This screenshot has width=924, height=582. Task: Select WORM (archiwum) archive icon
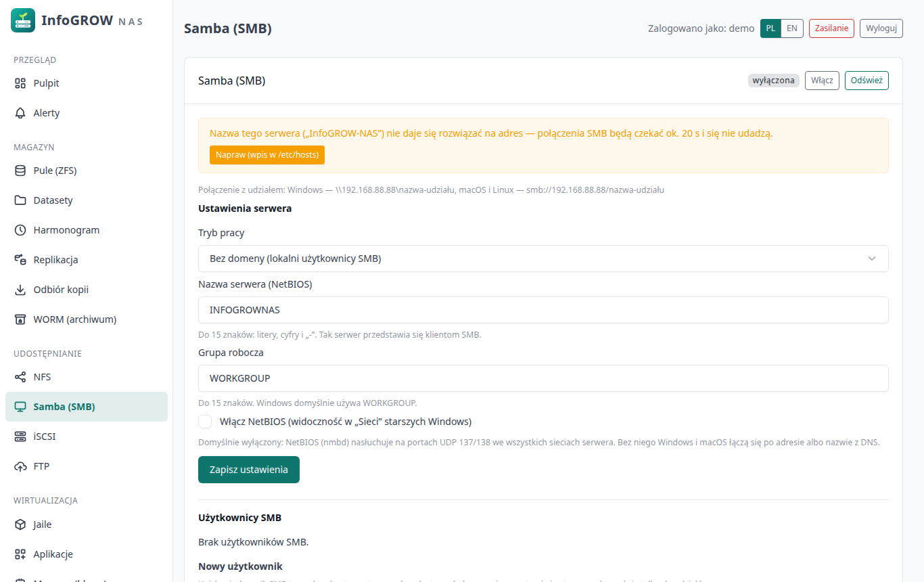click(20, 319)
